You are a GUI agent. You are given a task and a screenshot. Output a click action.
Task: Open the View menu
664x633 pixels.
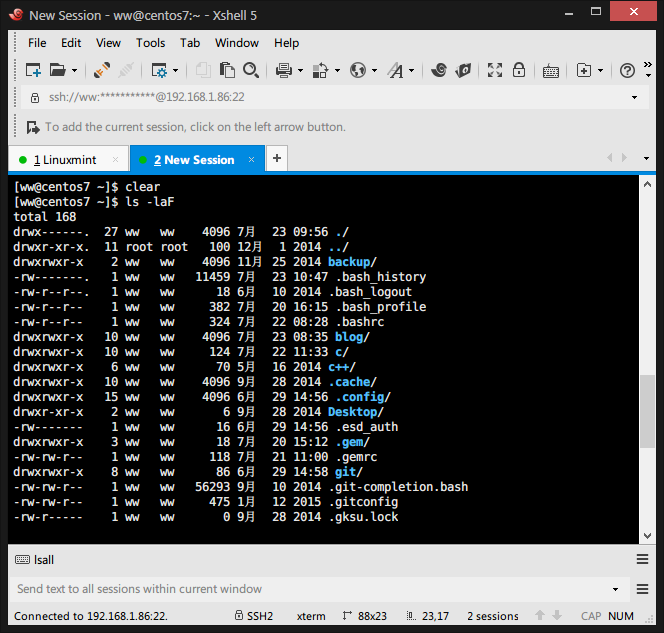pos(108,43)
